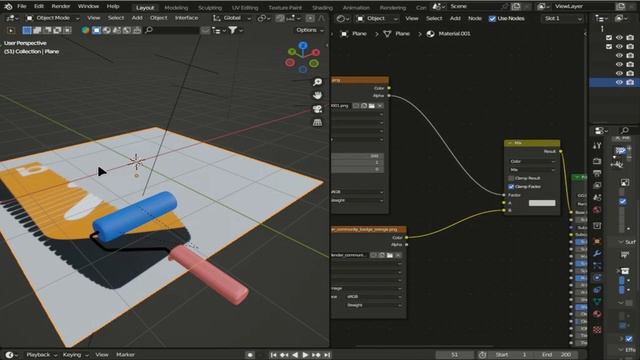Viewport: 640px width, 360px height.
Task: Switch to the Modeling workspace tab
Action: pos(176,8)
